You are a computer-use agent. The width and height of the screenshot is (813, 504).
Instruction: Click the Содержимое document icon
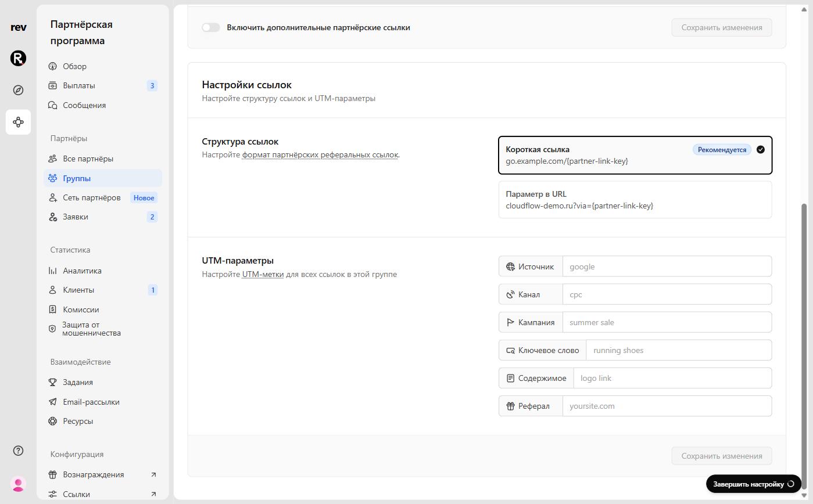point(510,378)
